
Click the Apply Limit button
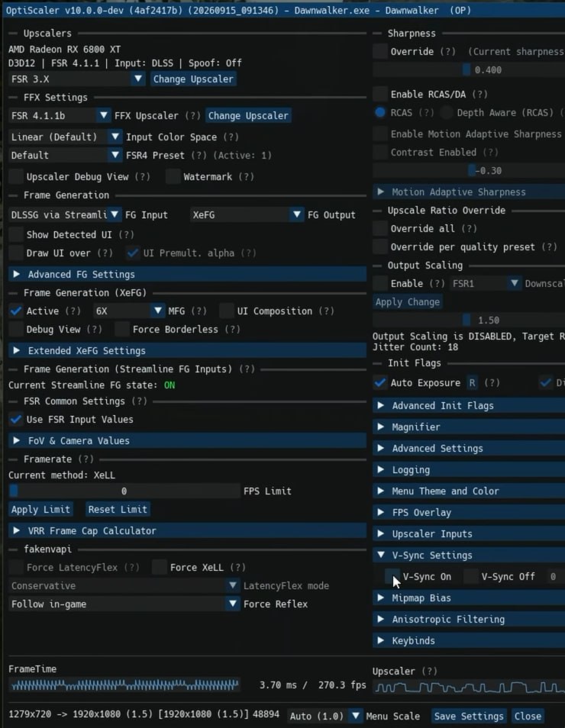pyautogui.click(x=41, y=509)
